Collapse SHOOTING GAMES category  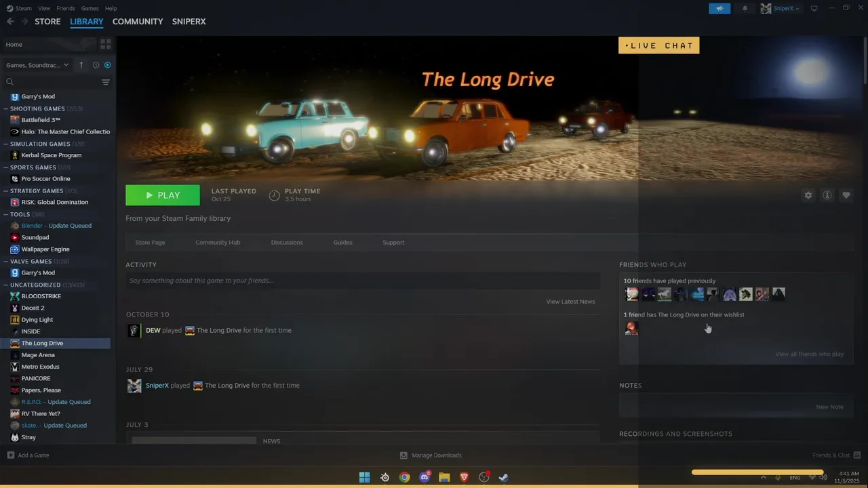(x=6, y=108)
